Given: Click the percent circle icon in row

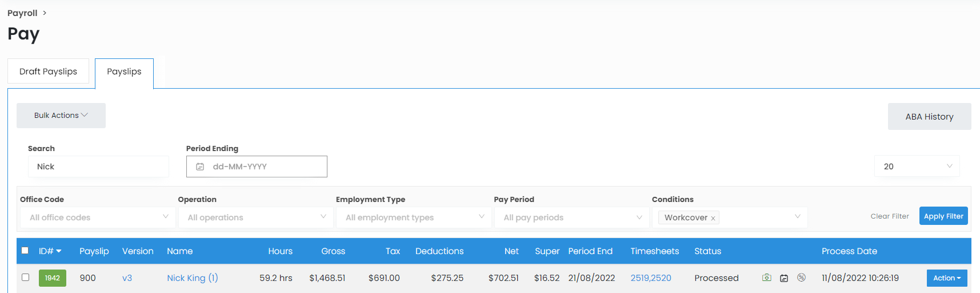Looking at the screenshot, I should click(x=801, y=278).
